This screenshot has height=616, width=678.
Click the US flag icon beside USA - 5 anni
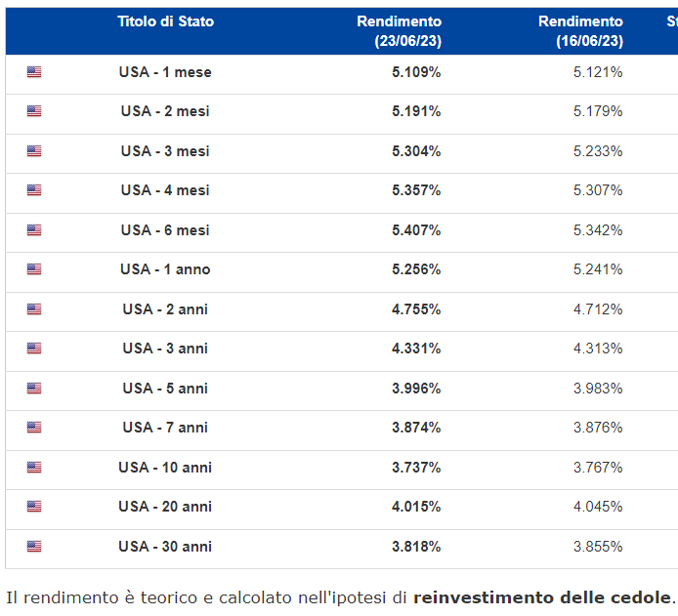(x=34, y=389)
